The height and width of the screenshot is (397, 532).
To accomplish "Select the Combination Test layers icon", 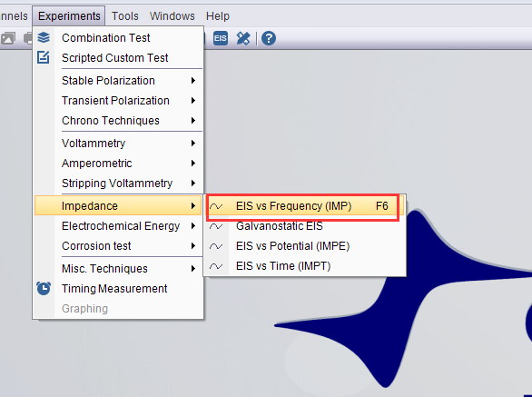I will pyautogui.click(x=44, y=37).
